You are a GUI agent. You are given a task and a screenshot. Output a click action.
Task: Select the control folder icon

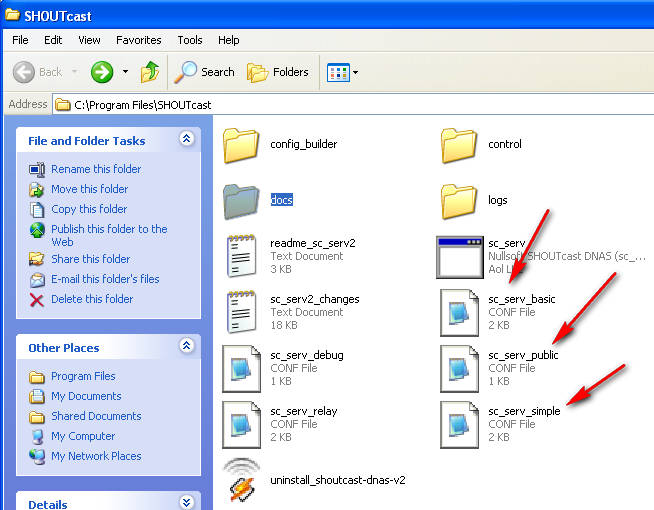pos(459,146)
